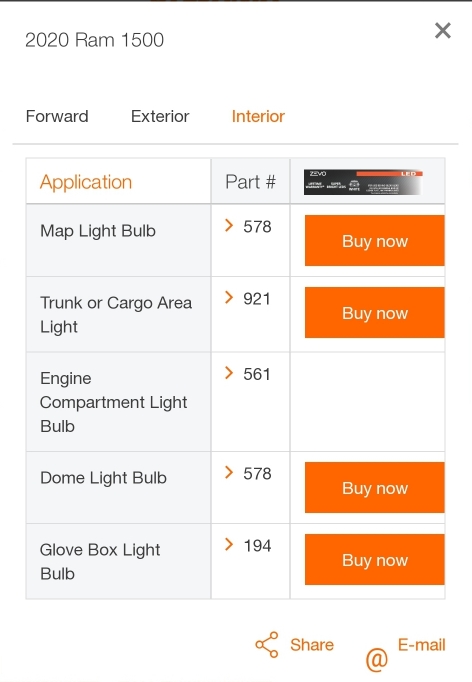Switch to the Forward tab
472x682 pixels.
coord(57,116)
